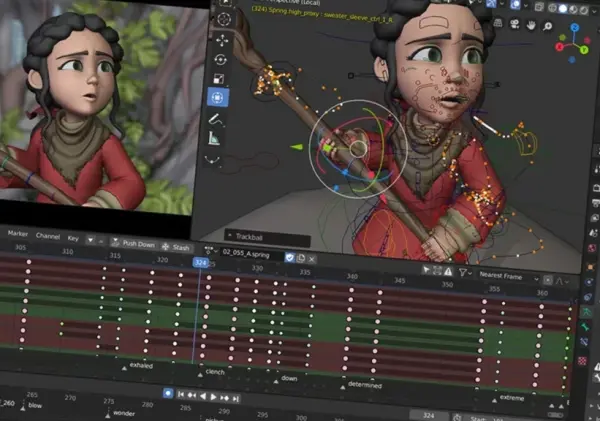Open dope sheet filters dropdown

click(465, 273)
